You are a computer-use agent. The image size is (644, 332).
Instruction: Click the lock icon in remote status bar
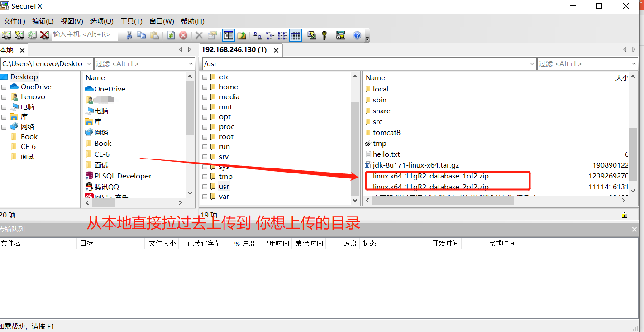pyautogui.click(x=625, y=215)
